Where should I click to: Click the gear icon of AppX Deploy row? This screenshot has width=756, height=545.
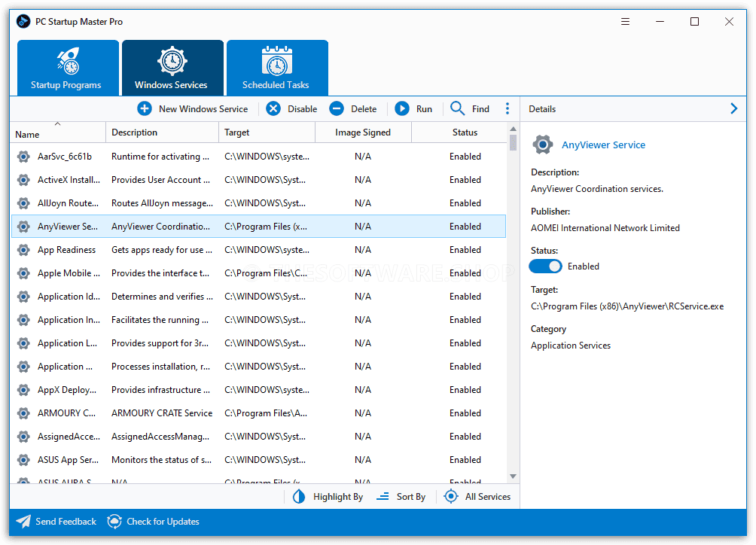pos(23,390)
